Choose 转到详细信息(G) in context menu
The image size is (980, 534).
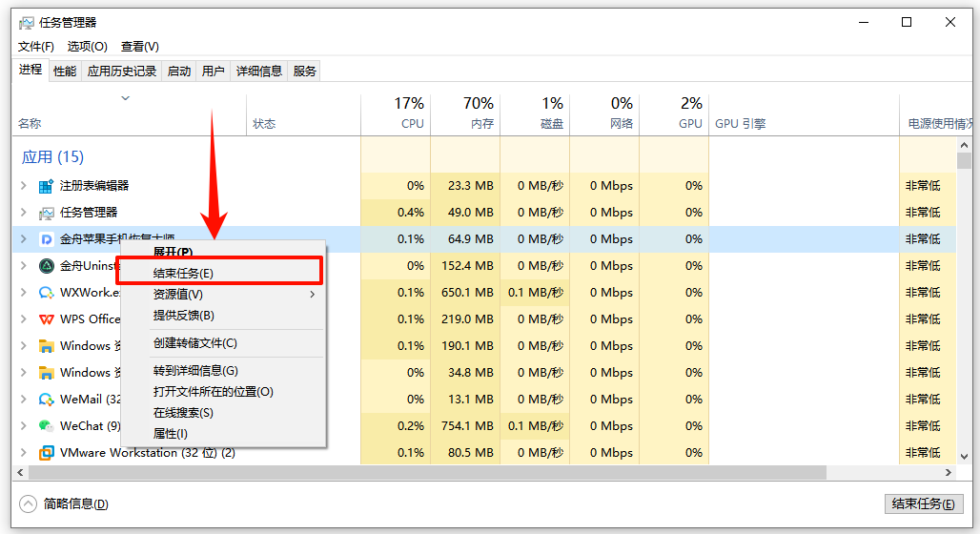point(223,371)
